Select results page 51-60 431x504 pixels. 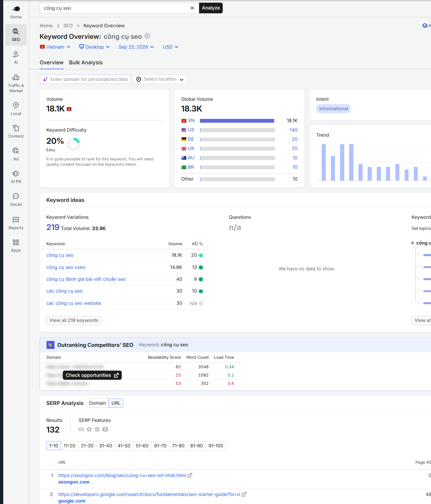[142, 446]
